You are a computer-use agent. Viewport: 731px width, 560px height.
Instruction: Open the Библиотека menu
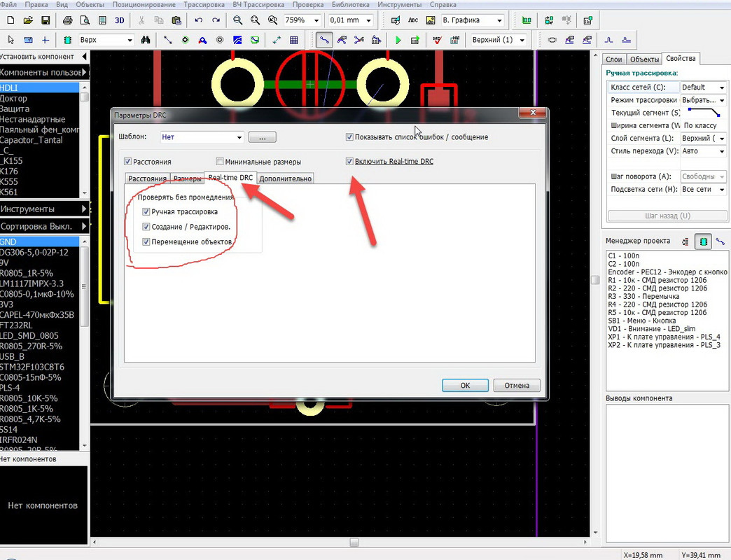[x=351, y=5]
